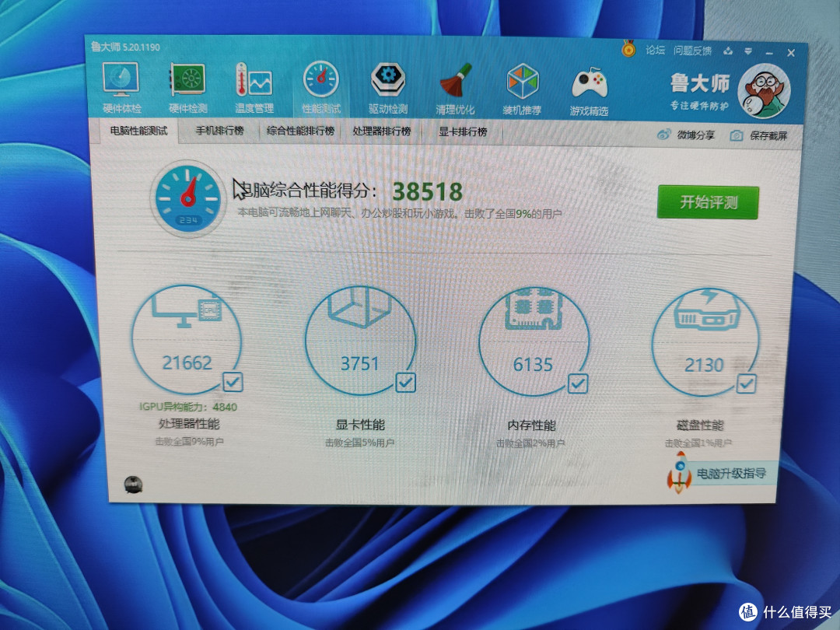Uncheck the 内存性能 test checkbox
The width and height of the screenshot is (840, 630).
pos(577,383)
